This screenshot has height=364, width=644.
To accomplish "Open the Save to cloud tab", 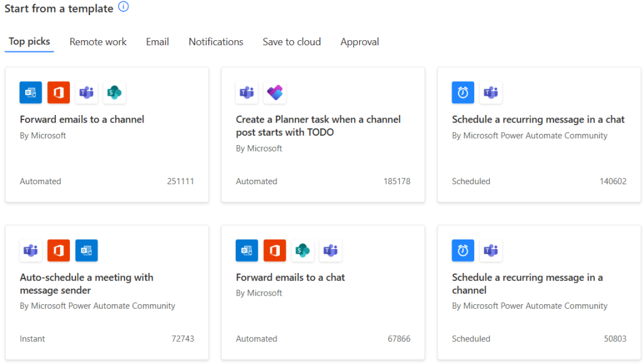I will point(292,41).
